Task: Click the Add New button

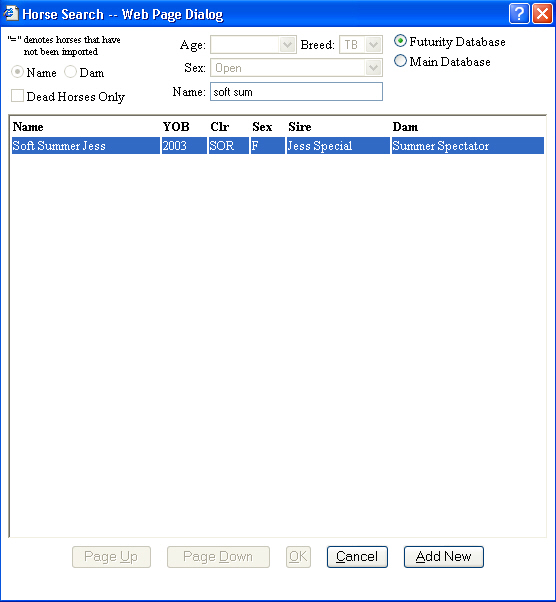Action: point(443,557)
